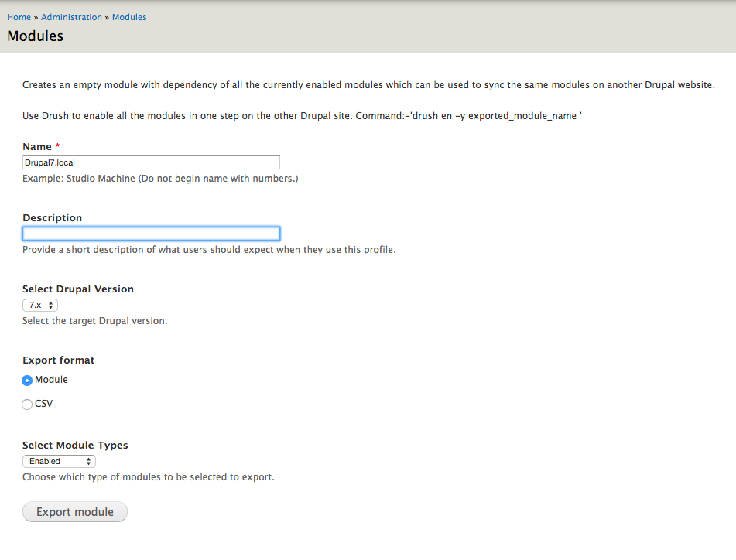Go to the Administration breadcrumb link
Image resolution: width=736 pixels, height=560 pixels.
click(71, 17)
